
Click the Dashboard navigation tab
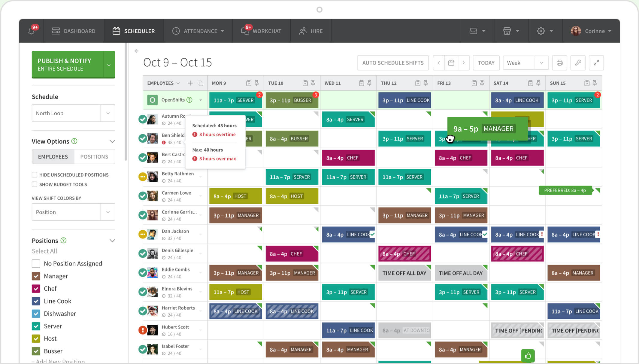coord(73,31)
